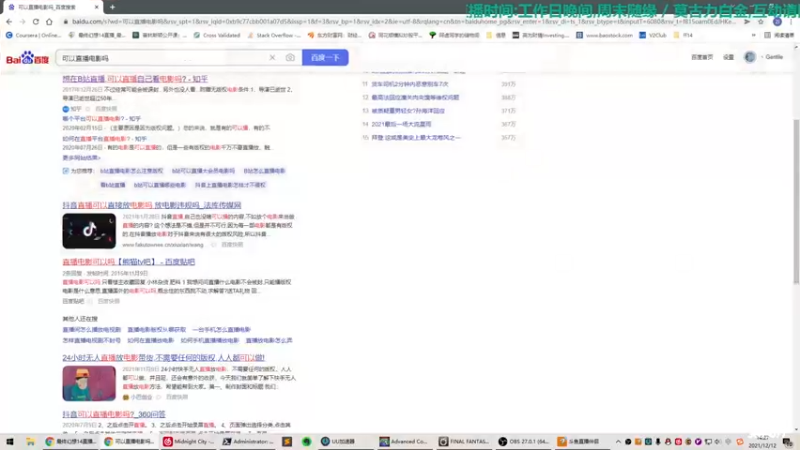The height and width of the screenshot is (450, 800).
Task: Open the Coursera bookmark
Action: (x=33, y=35)
